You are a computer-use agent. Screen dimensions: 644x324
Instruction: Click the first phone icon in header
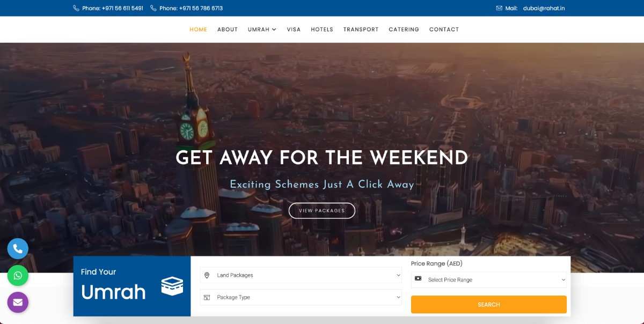(76, 8)
